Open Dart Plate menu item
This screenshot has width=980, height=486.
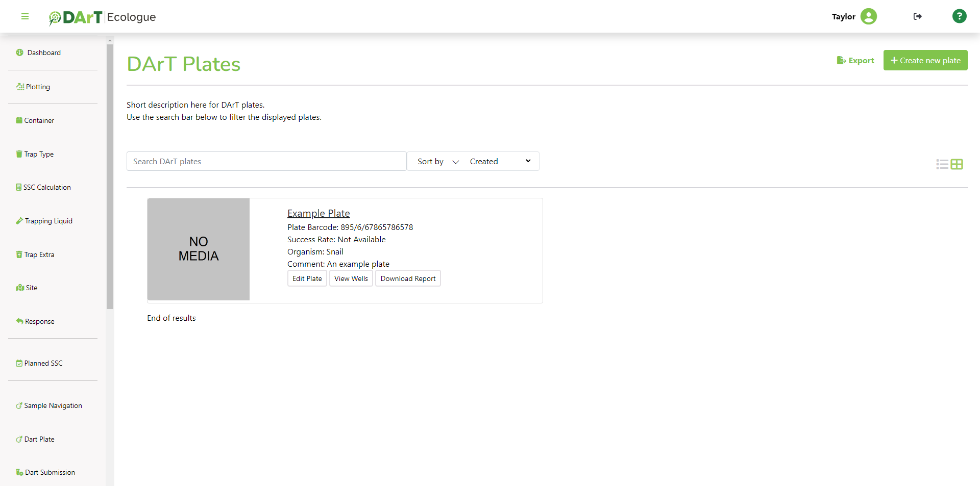tap(39, 439)
